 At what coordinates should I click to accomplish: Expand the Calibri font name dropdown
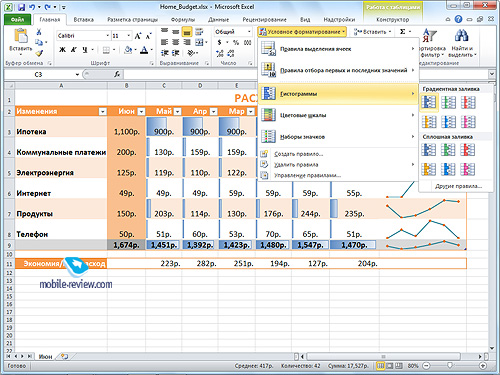107,35
